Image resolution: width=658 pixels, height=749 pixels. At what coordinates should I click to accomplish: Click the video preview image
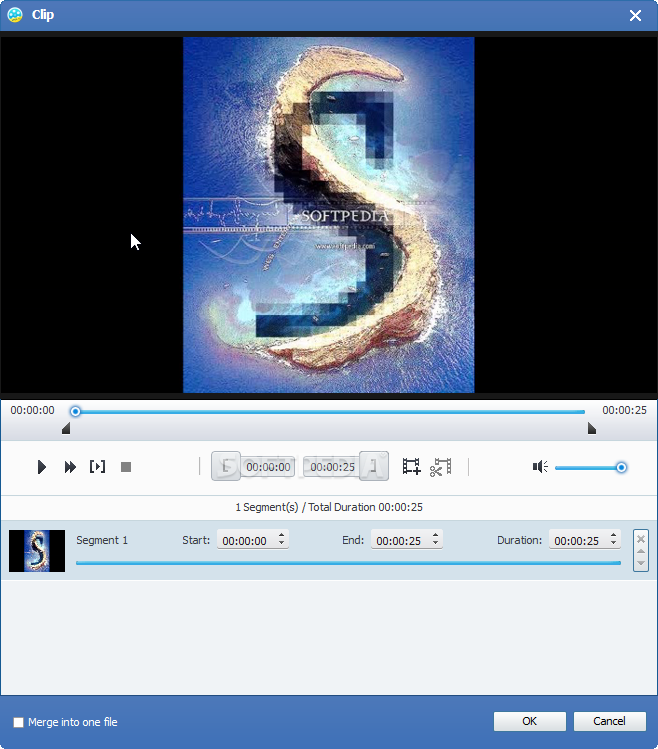(x=329, y=215)
